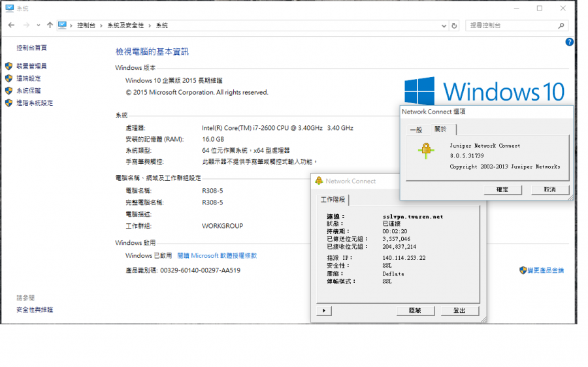Go back with the left arrow button
Screen dimensions: 588x367
[12, 25]
